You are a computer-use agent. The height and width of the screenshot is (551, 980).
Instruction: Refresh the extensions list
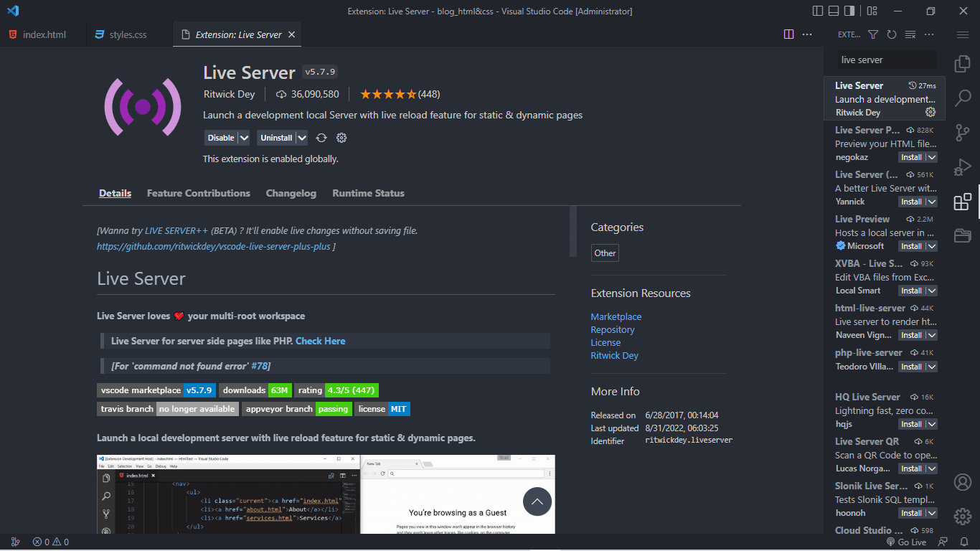tap(892, 34)
